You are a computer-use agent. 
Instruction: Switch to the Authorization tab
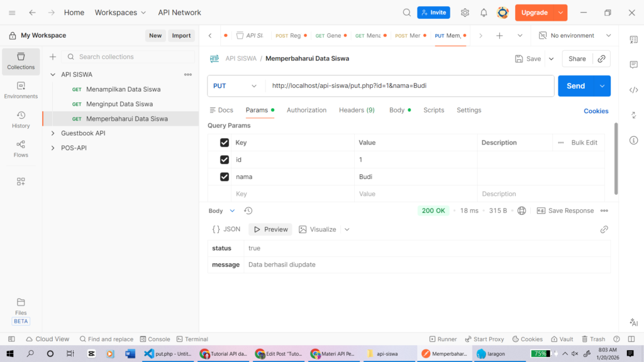306,110
